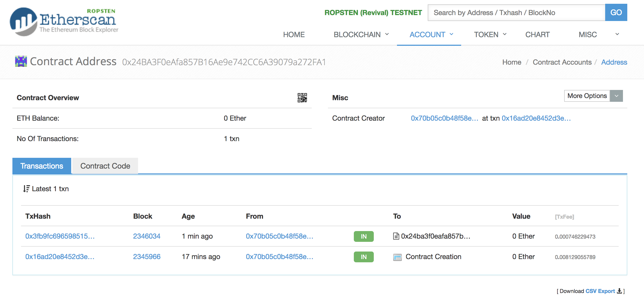Click the CSV Export link
Viewport: 644px width, 307px height.
click(600, 291)
